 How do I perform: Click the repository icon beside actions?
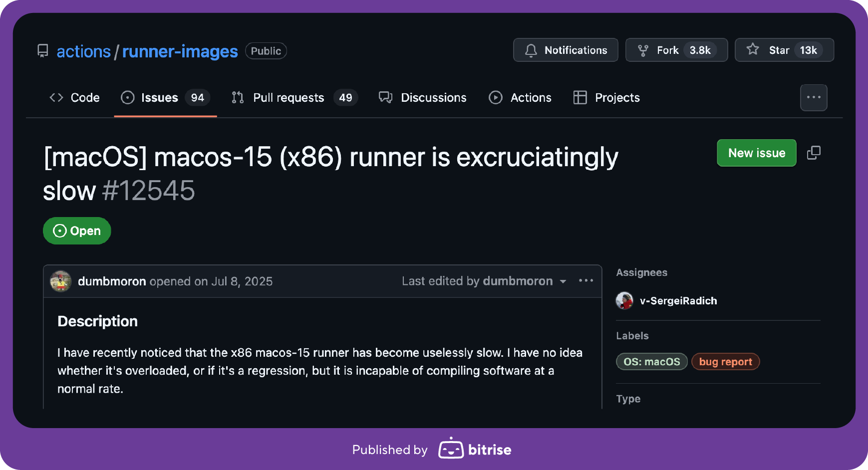[x=43, y=51]
